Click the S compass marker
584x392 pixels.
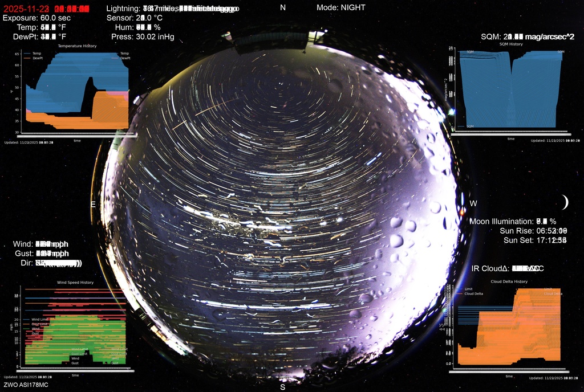point(282,387)
